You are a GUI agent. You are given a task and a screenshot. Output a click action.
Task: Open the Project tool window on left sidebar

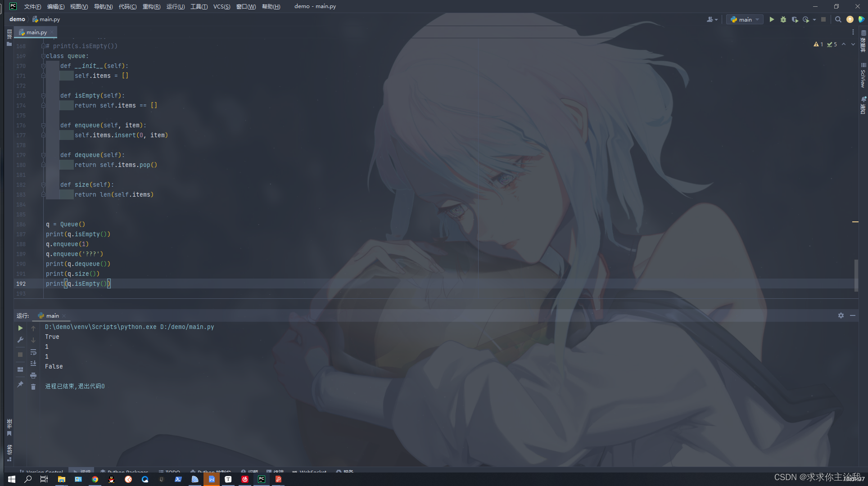[9, 38]
